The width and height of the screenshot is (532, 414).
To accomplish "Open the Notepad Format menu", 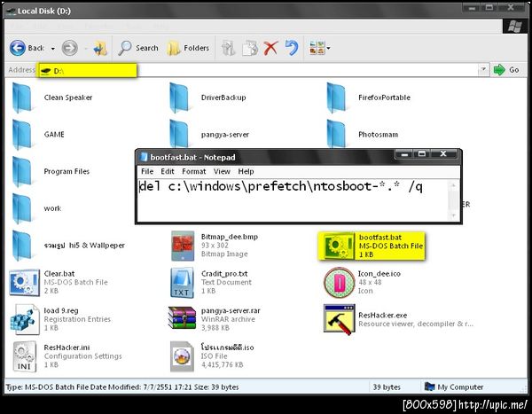I will click(x=193, y=171).
